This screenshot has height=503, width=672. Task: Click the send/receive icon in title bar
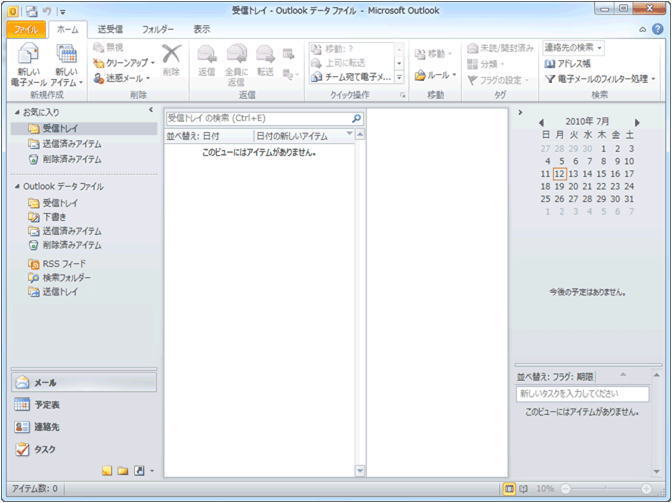30,11
